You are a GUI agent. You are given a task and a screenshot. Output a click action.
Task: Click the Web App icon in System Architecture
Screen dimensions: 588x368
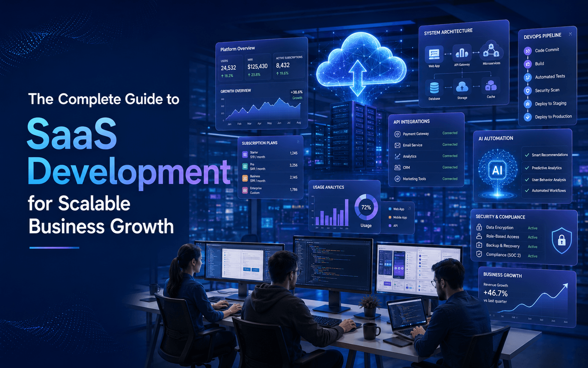click(x=434, y=55)
